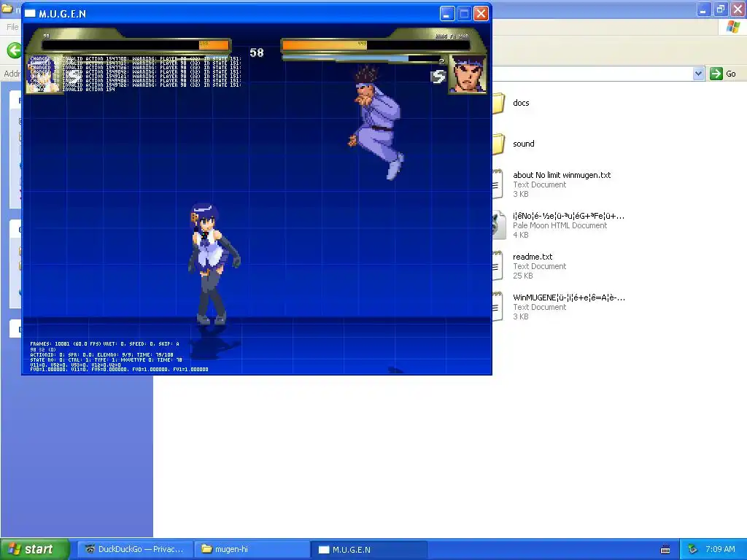Click the green Go button in Explorer

pyautogui.click(x=723, y=74)
